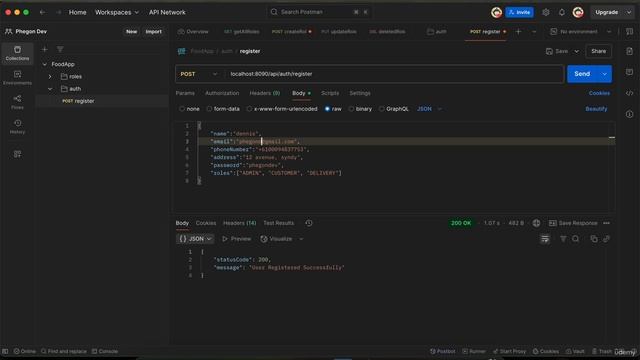The height and width of the screenshot is (360, 640).
Task: Click the Send button
Action: pyautogui.click(x=582, y=74)
